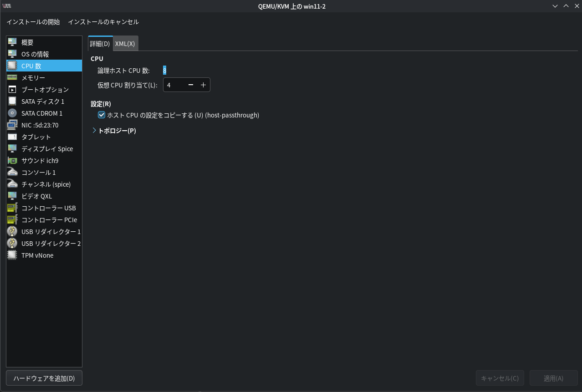Click インストールのキャンセル to cancel install
This screenshot has height=392, width=582.
click(103, 22)
